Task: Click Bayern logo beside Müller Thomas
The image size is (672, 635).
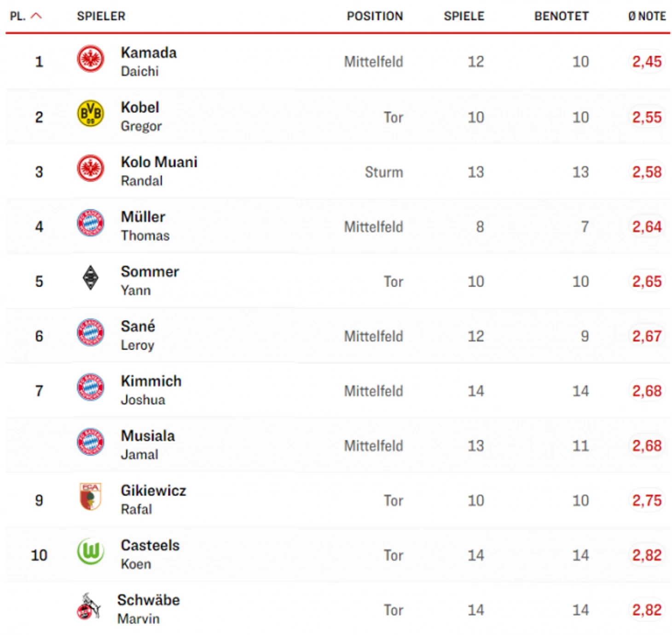Action: (x=90, y=223)
